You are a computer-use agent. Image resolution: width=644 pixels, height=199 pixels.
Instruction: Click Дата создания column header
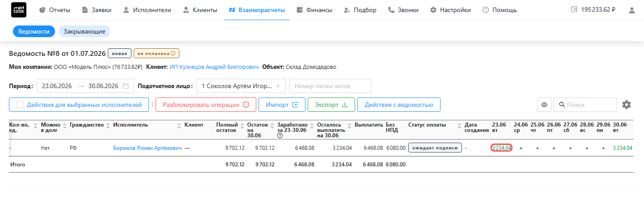(x=477, y=127)
